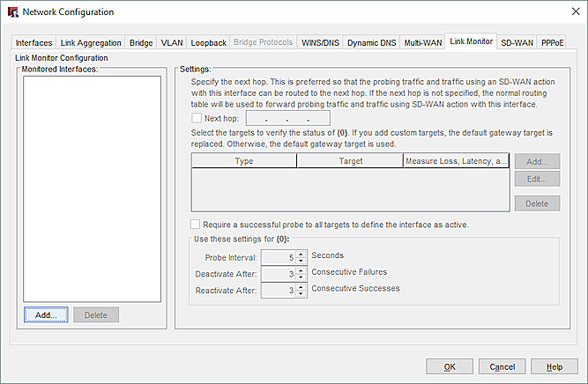This screenshot has height=384, width=588.
Task: Cancel the network configuration changes
Action: pyautogui.click(x=502, y=366)
